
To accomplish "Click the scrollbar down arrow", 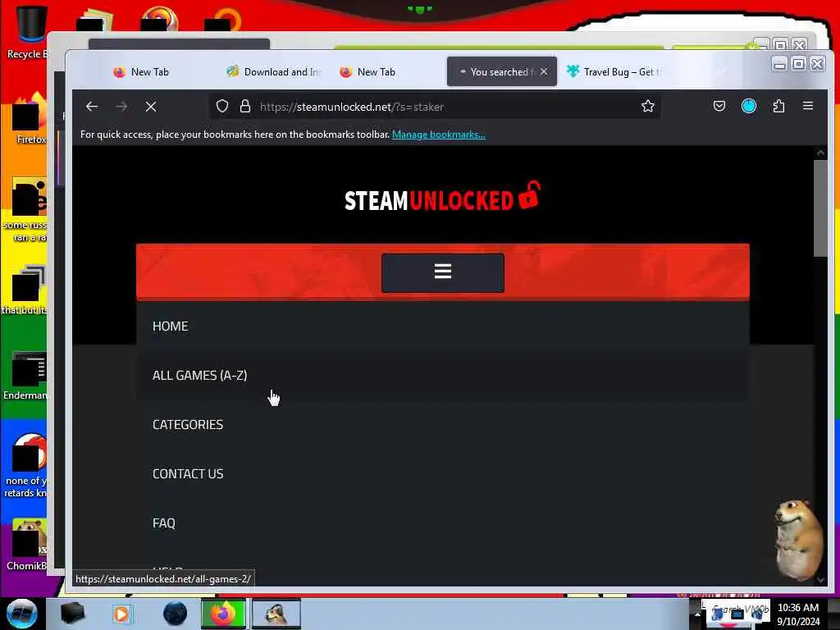I will coord(820,580).
